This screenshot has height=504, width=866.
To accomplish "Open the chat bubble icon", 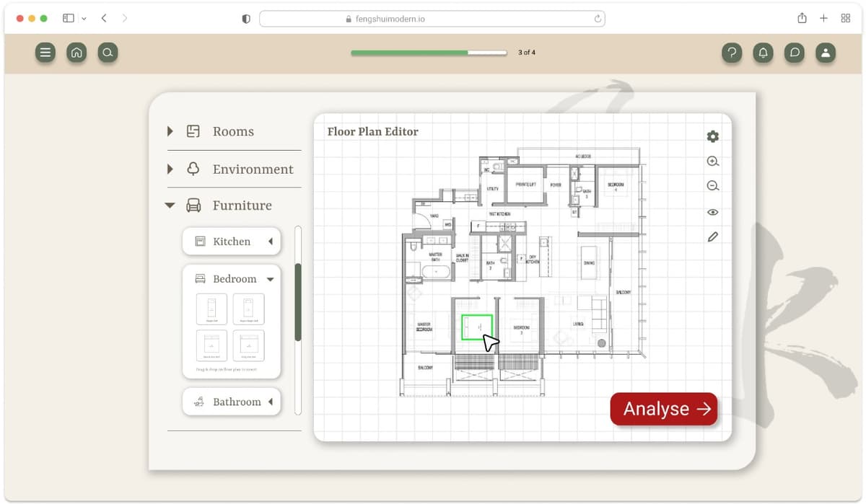I will point(794,52).
